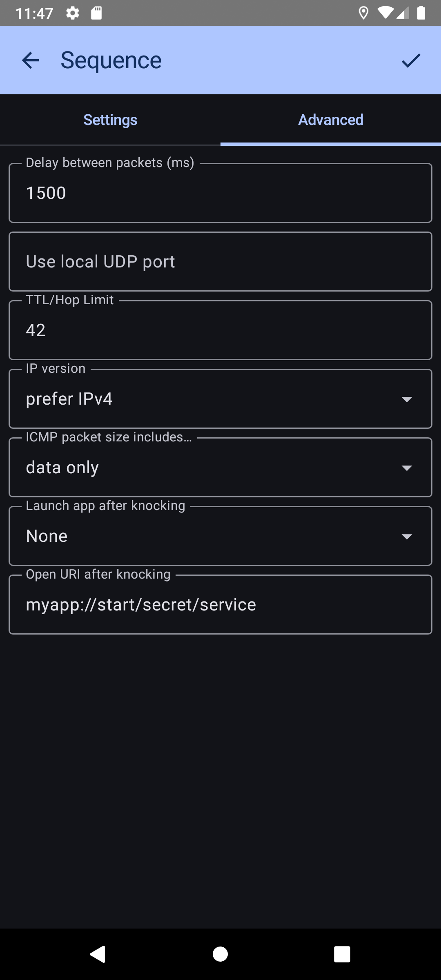Edit the TTL/Hop Limit value
Viewport: 441px width, 980px height.
click(x=220, y=330)
